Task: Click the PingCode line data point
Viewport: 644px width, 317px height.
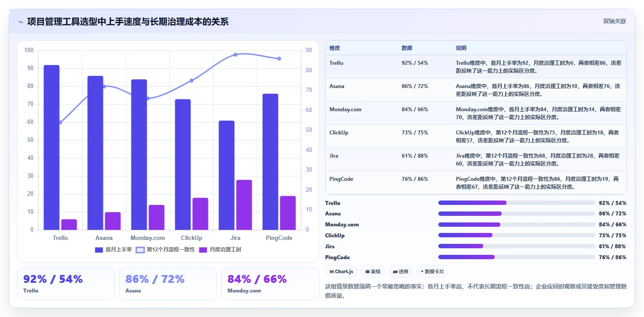Action: click(x=279, y=59)
